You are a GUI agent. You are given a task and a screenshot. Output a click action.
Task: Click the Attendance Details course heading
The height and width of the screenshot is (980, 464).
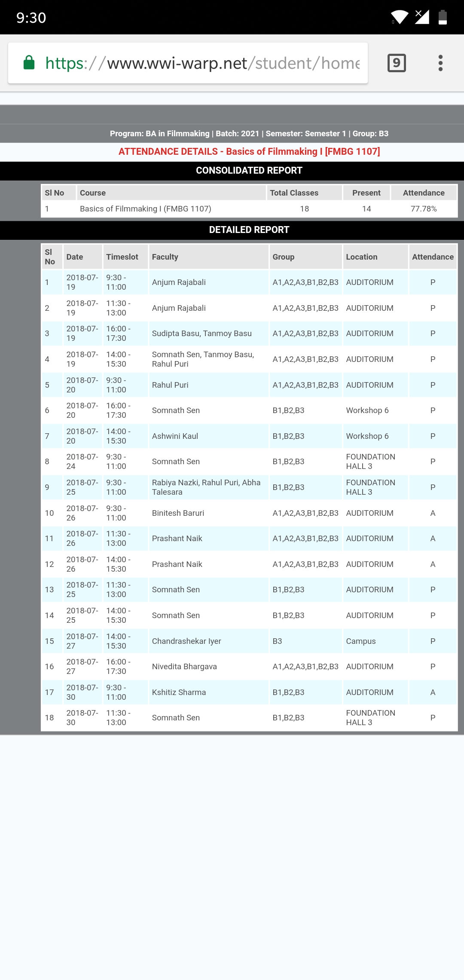249,152
